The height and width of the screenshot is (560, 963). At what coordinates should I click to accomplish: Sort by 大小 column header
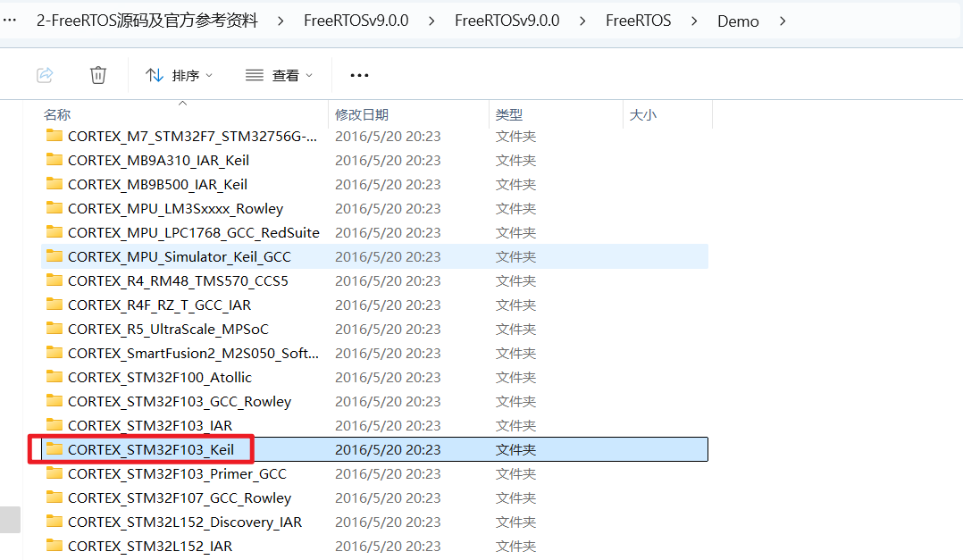click(x=643, y=114)
